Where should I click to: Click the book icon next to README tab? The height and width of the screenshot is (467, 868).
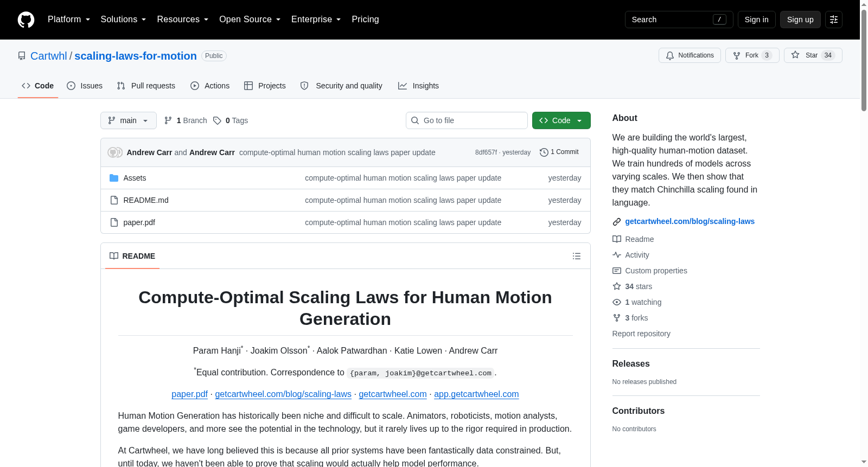(x=114, y=256)
